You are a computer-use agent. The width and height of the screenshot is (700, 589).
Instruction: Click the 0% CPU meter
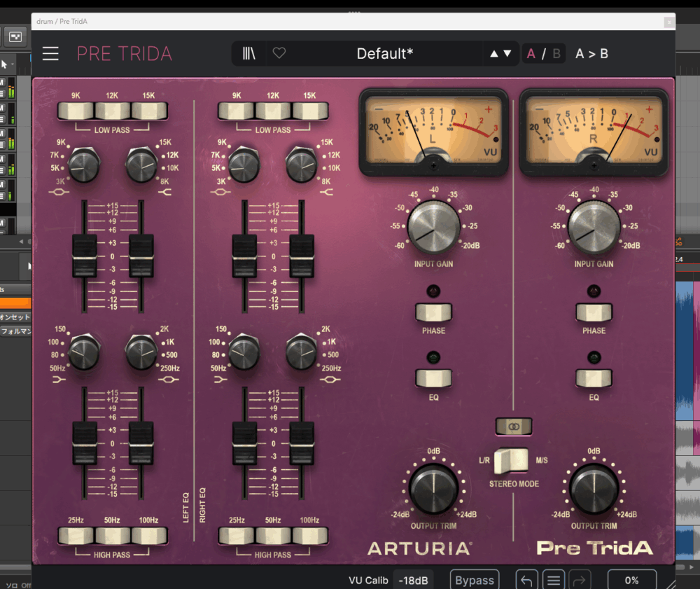tap(631, 580)
